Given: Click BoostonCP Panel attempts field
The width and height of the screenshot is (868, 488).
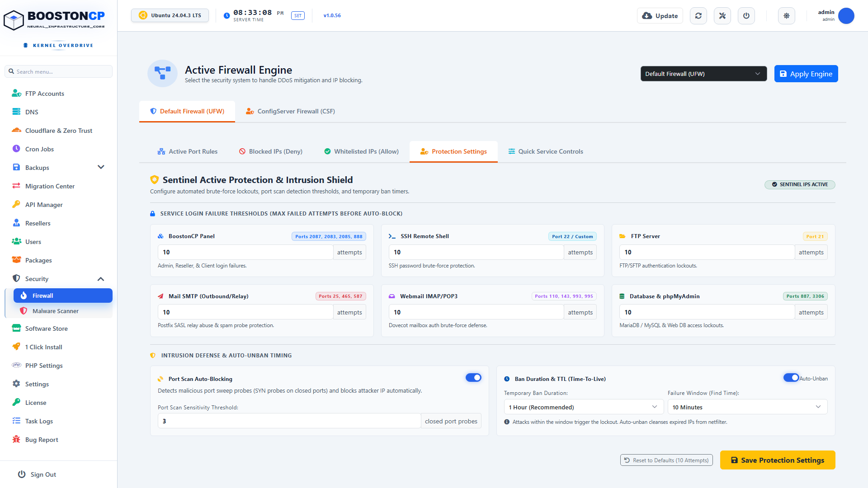Looking at the screenshot, I should click(245, 252).
